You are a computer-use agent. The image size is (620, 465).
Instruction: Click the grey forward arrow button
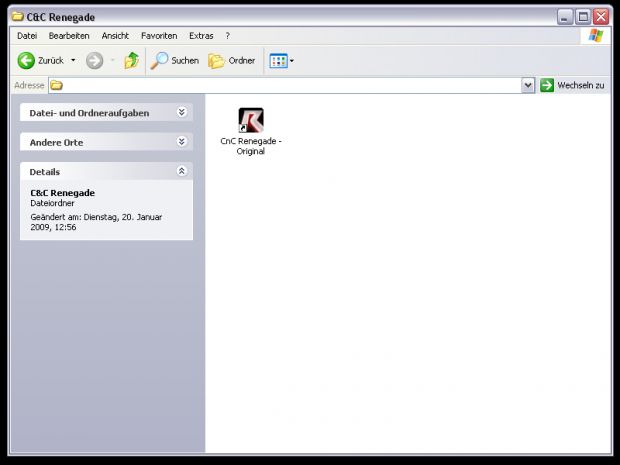[95, 60]
